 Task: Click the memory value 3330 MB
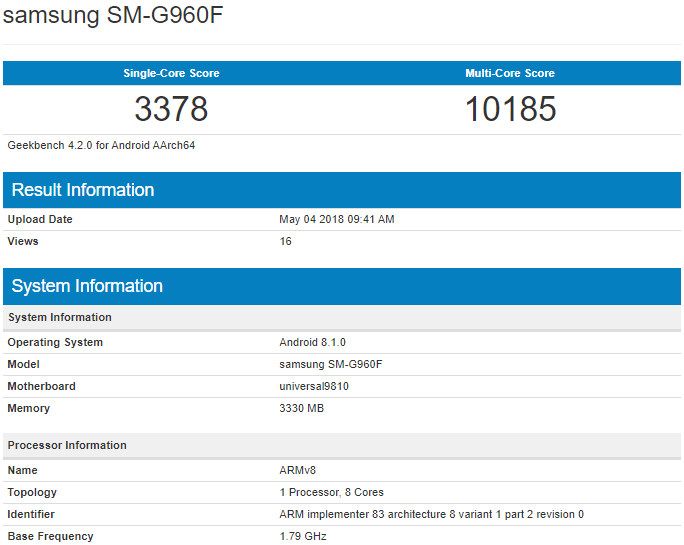[301, 408]
